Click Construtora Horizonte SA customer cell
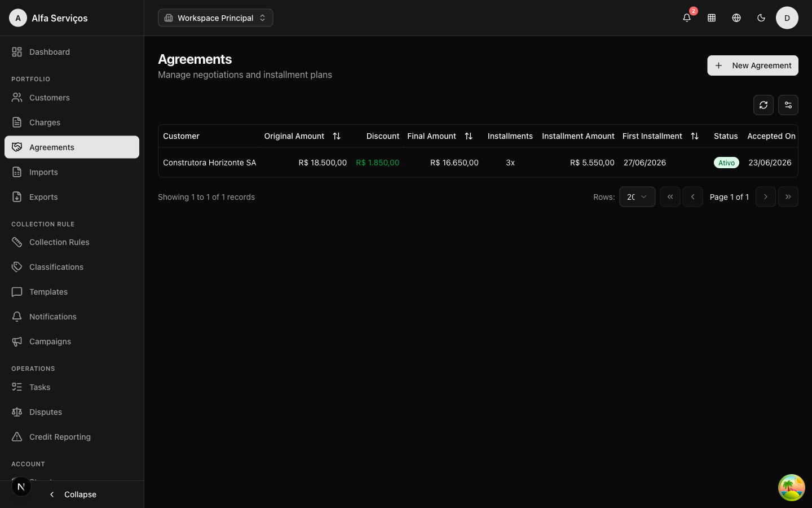812x508 pixels. 210,163
